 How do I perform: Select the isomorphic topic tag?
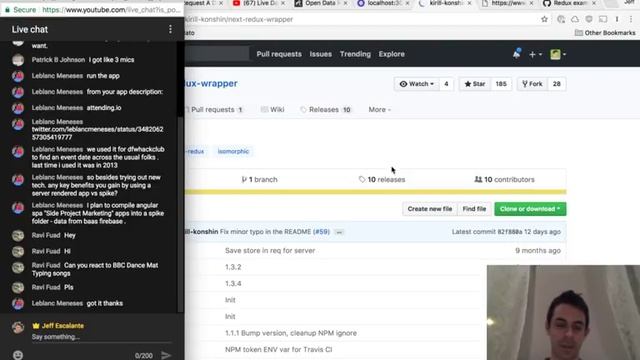click(x=233, y=151)
